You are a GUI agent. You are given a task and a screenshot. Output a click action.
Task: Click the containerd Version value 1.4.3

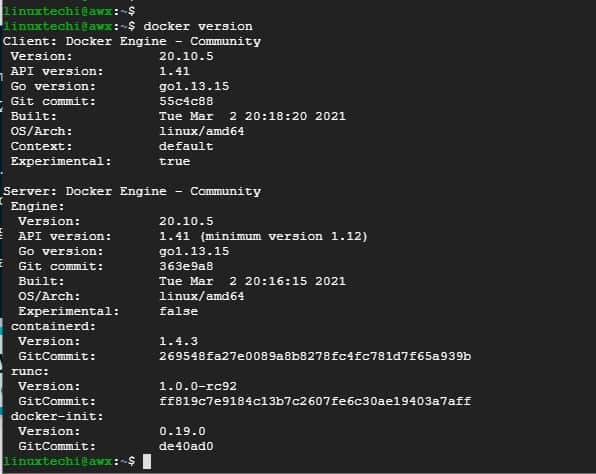click(178, 341)
